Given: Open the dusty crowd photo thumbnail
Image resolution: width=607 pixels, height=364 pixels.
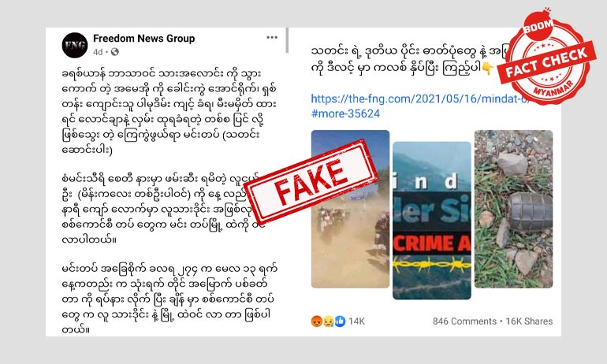Looking at the screenshot, I should 350,209.
